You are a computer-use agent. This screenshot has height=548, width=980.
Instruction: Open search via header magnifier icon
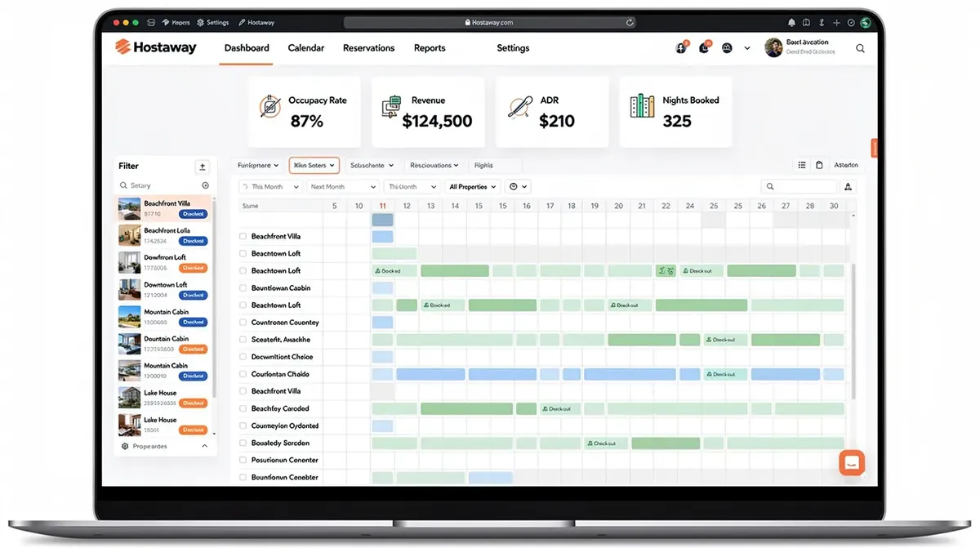(860, 48)
